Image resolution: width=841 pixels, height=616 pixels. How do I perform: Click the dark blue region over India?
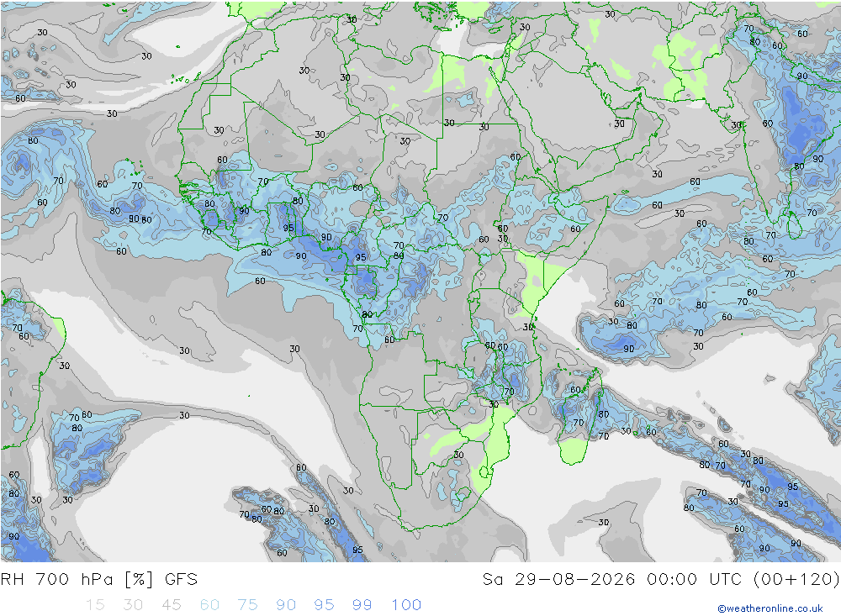point(801,124)
